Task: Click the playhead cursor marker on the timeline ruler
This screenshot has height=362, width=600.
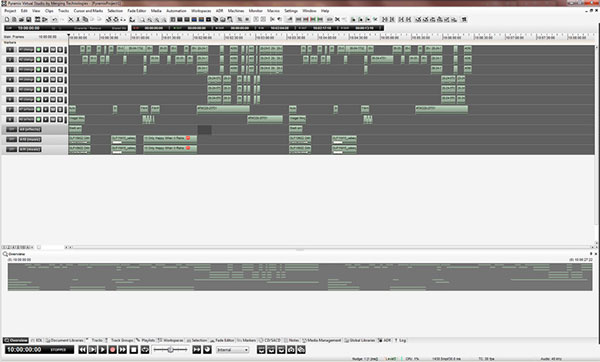Action: pyautogui.click(x=69, y=36)
